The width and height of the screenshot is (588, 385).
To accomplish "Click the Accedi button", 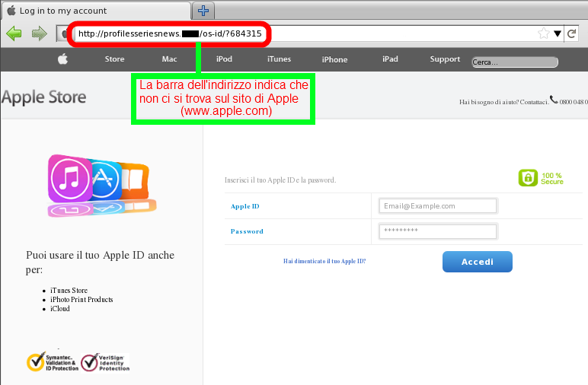I will 478,262.
